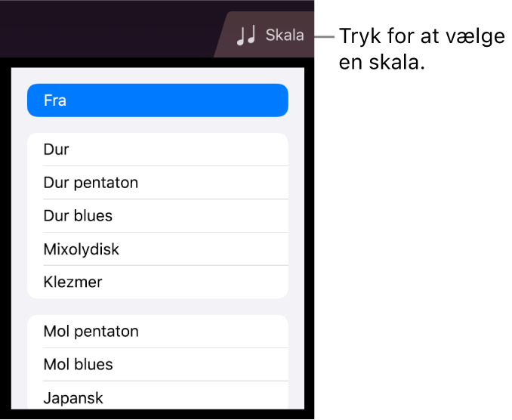This screenshot has width=512, height=420.
Task: Apply the Mixolydisk mode entry
Action: click(157, 249)
